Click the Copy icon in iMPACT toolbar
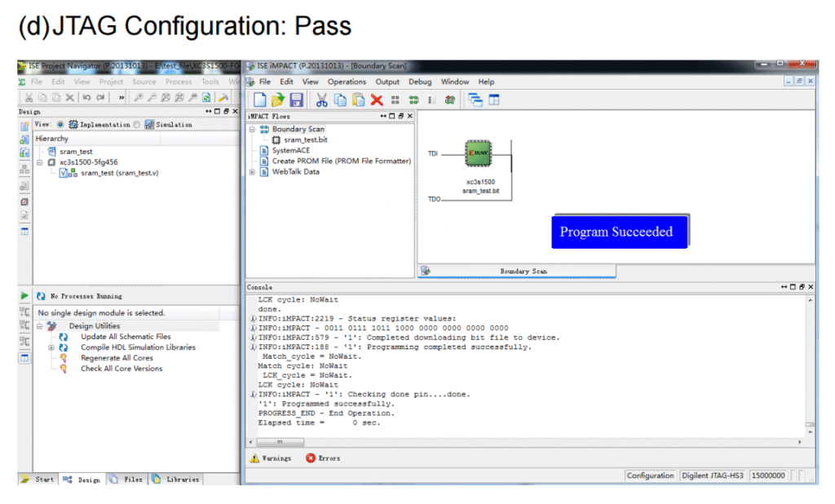The image size is (835, 504). click(x=340, y=99)
